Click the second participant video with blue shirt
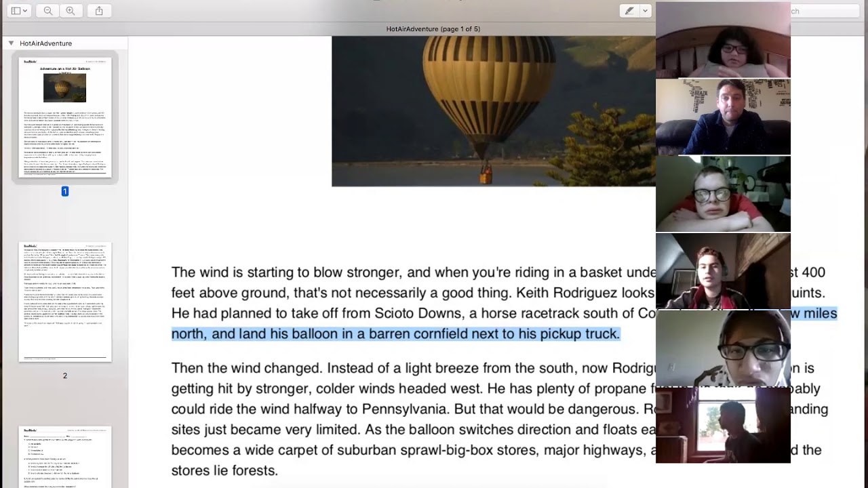Screen dimensions: 868x488 click(x=723, y=117)
